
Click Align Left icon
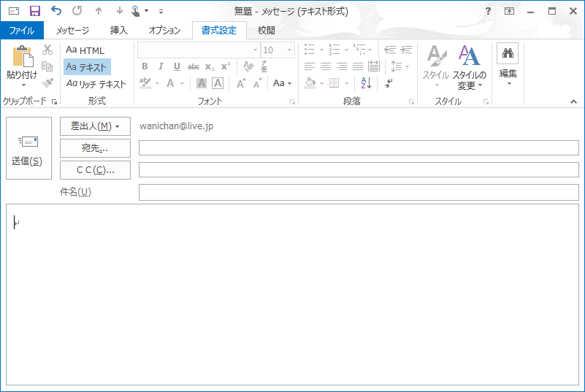click(310, 66)
